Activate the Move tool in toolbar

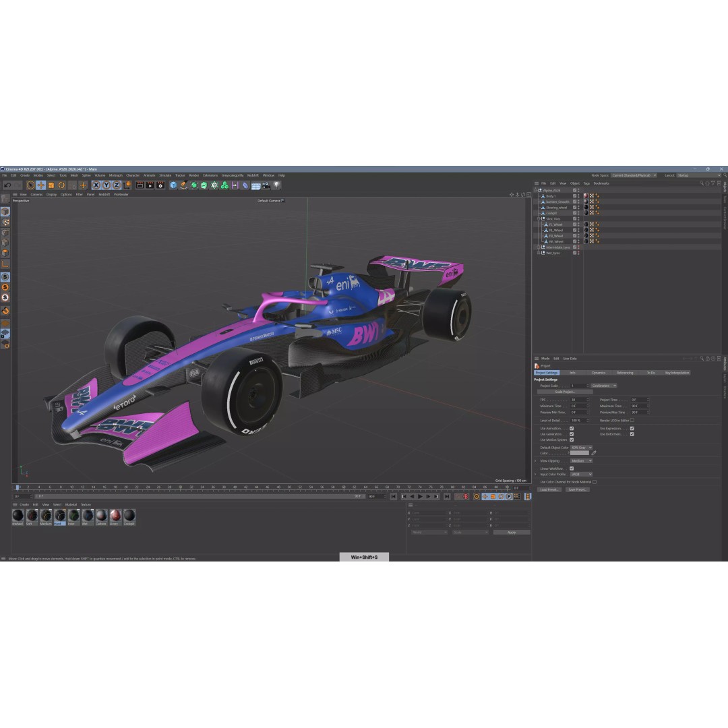point(41,185)
